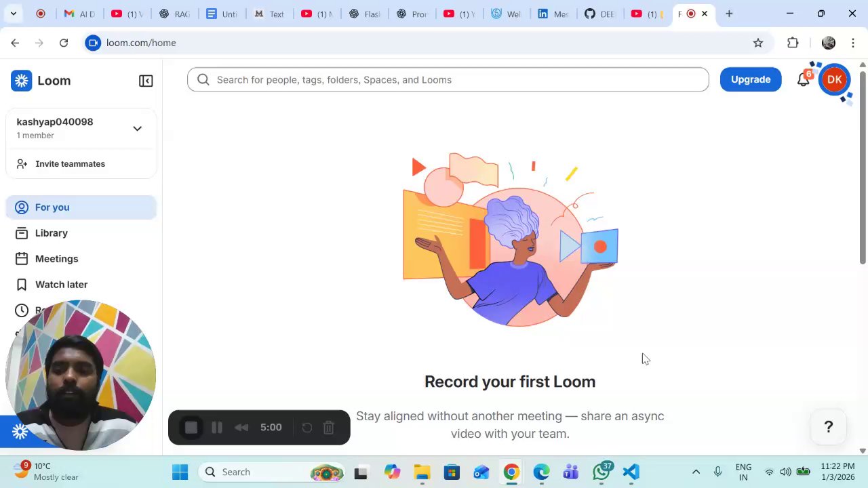Close the current Loom tab
Image resolution: width=868 pixels, height=488 pixels.
point(705,14)
